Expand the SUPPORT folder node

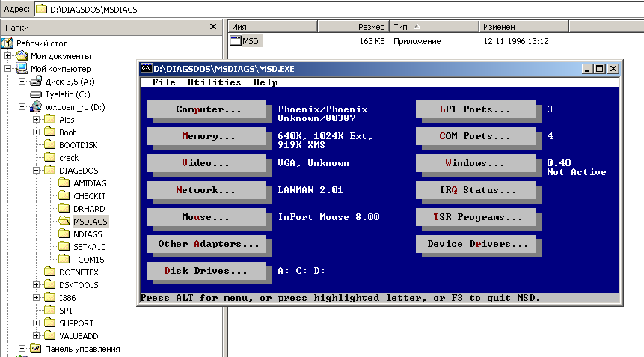pos(37,323)
